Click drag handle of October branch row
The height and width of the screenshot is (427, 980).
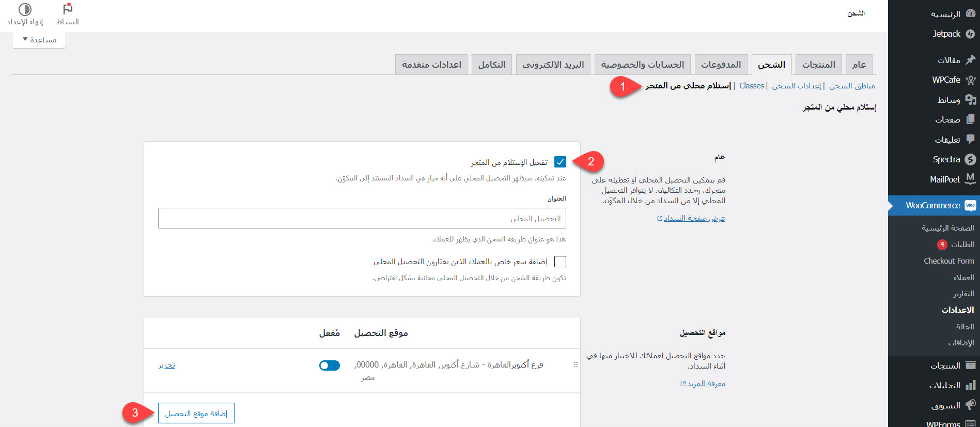(x=575, y=365)
